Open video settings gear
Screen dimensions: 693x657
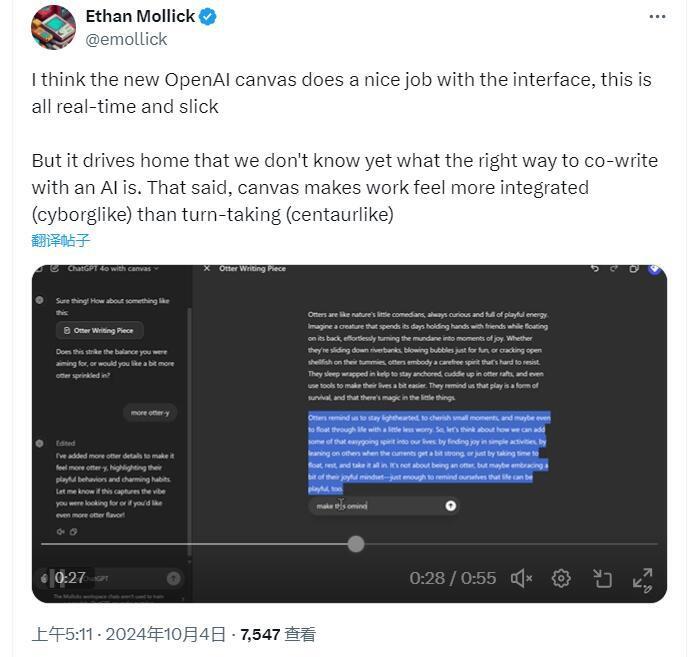tap(562, 578)
